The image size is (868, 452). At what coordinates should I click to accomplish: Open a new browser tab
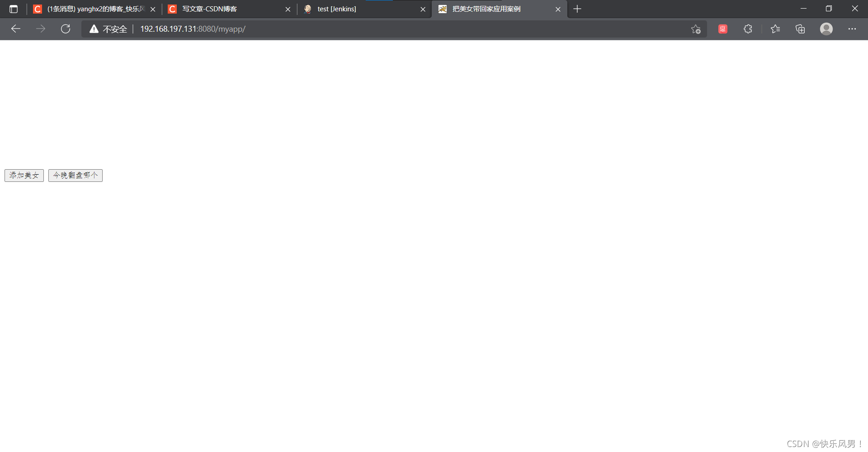(577, 9)
